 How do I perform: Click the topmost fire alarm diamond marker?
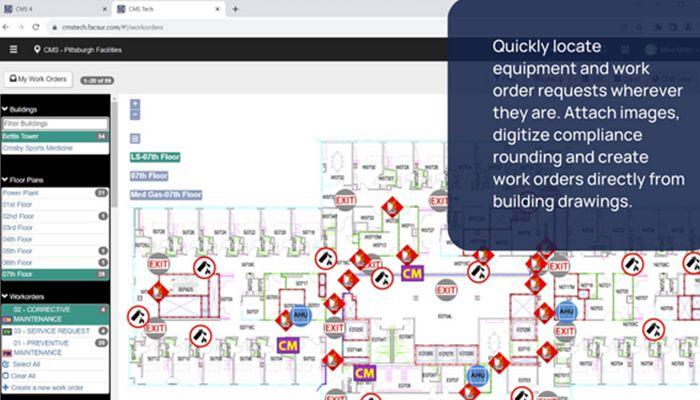(392, 207)
